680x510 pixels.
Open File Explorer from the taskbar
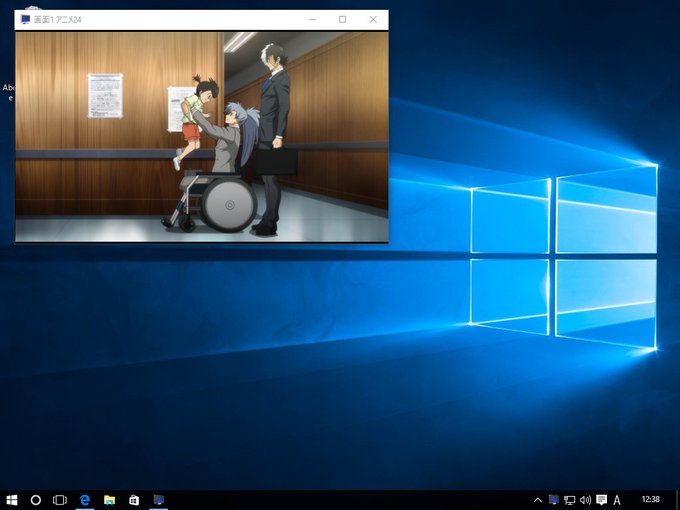(109, 500)
